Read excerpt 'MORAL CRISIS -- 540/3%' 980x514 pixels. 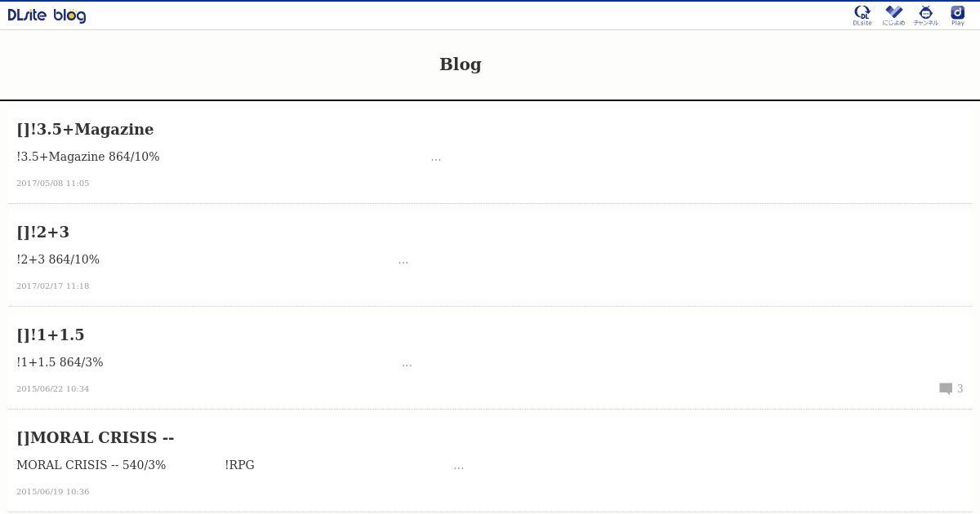point(91,465)
